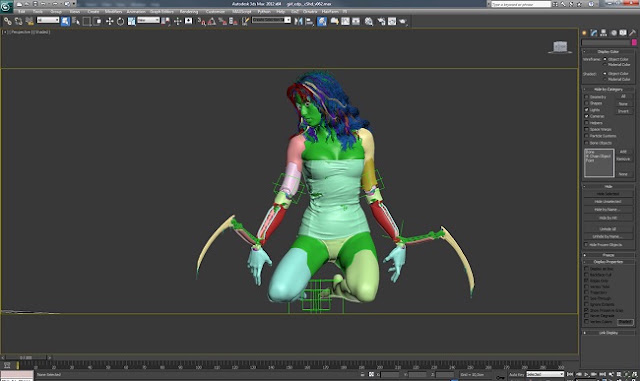
Task: Open the Rendering menu
Action: pyautogui.click(x=189, y=11)
